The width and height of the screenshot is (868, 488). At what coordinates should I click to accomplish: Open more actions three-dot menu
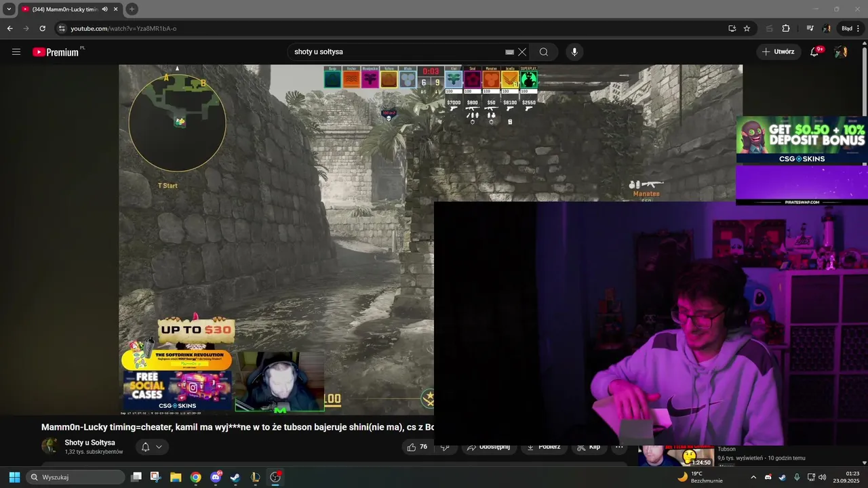(x=619, y=447)
